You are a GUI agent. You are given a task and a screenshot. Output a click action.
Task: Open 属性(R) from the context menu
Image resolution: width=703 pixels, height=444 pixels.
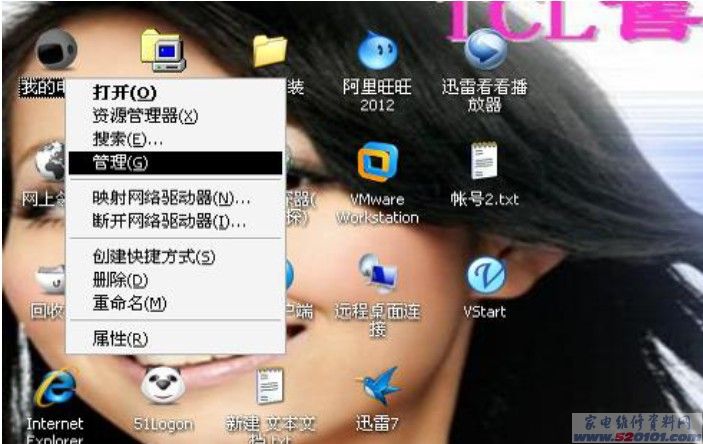tap(120, 339)
